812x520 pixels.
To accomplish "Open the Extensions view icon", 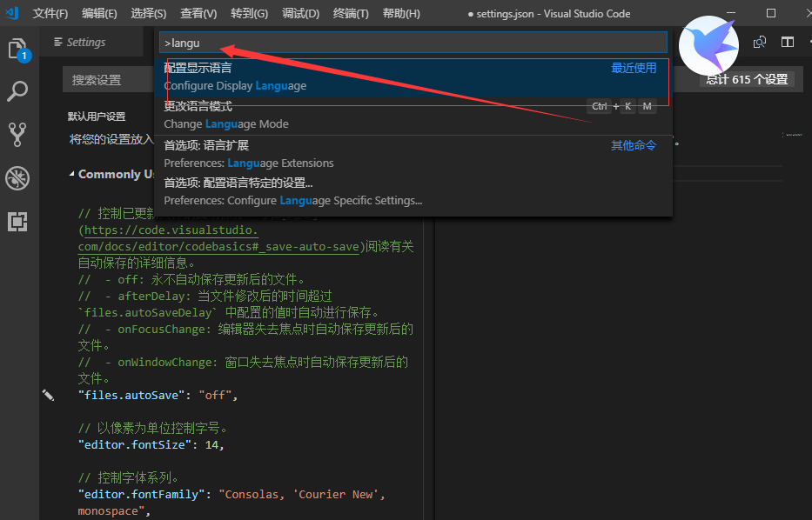I will point(17,222).
